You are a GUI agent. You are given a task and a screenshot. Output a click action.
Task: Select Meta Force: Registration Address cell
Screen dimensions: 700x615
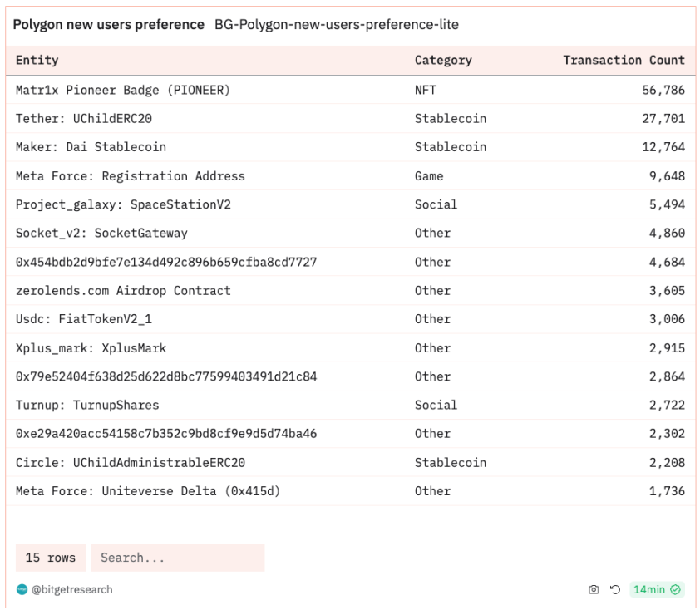(x=131, y=176)
